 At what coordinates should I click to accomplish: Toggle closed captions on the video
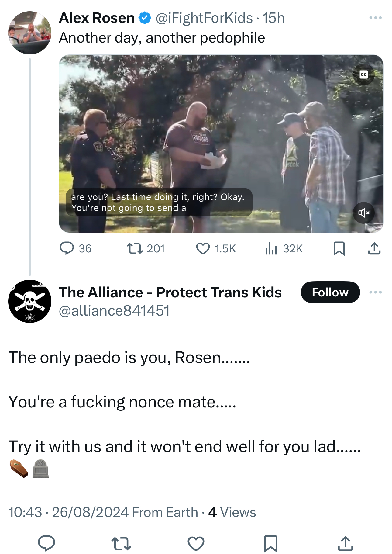point(363,74)
